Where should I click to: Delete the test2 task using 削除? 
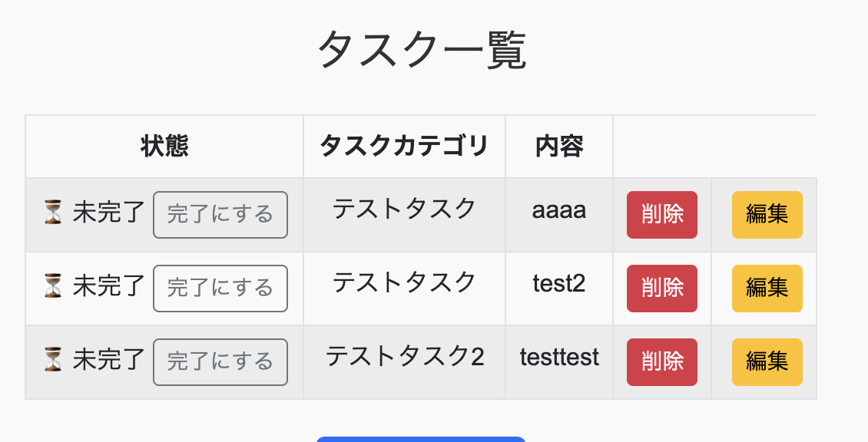tap(662, 289)
